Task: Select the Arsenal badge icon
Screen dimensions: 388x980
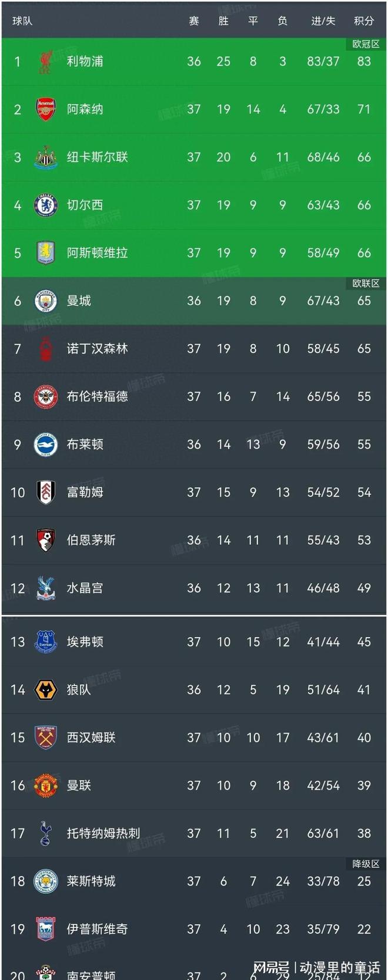Action: coord(46,109)
